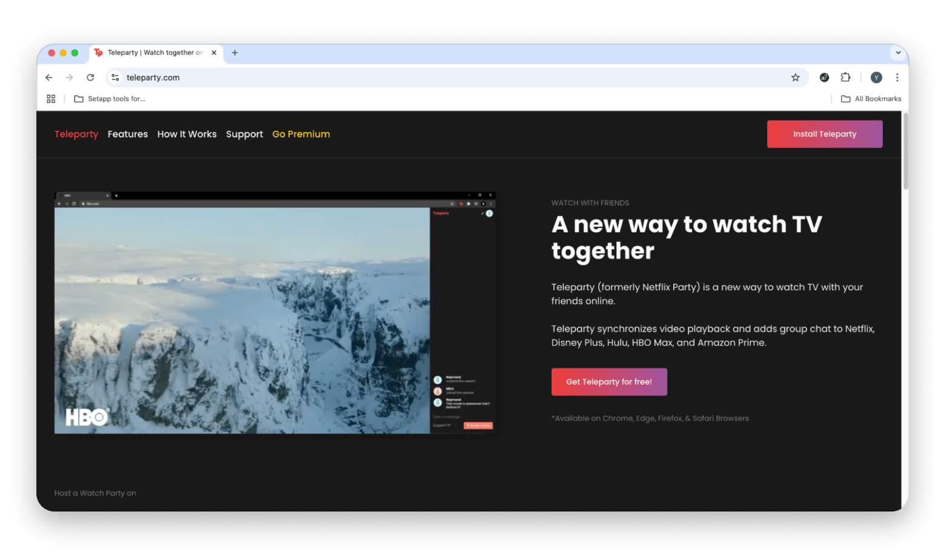Click the browser back arrow
Image resolution: width=946 pixels, height=560 pixels.
pyautogui.click(x=49, y=78)
